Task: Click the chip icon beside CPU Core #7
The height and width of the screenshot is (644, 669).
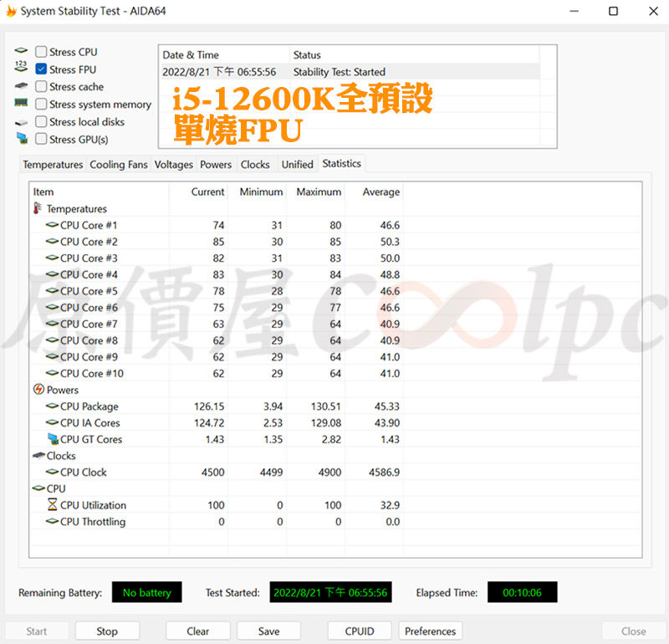Action: pos(52,324)
